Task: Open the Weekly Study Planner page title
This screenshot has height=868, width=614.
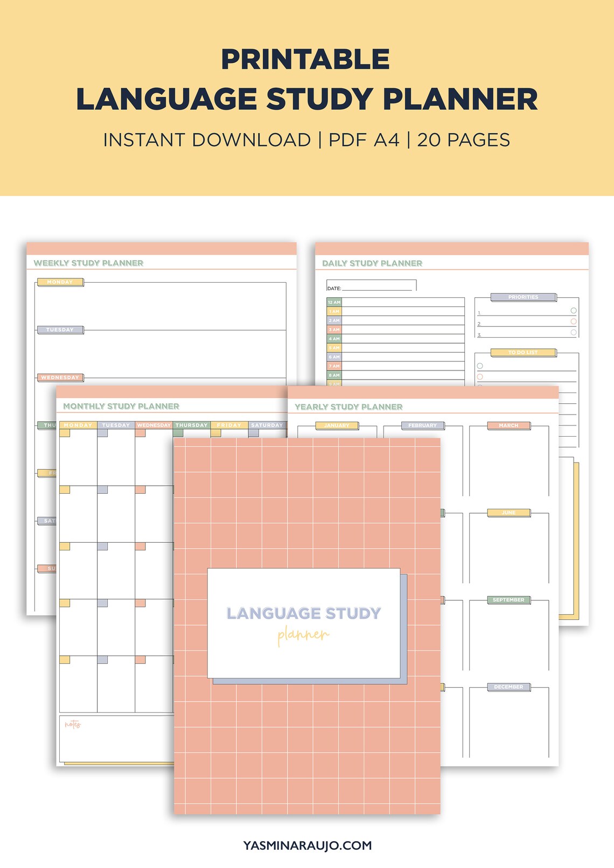Action: click(88, 263)
